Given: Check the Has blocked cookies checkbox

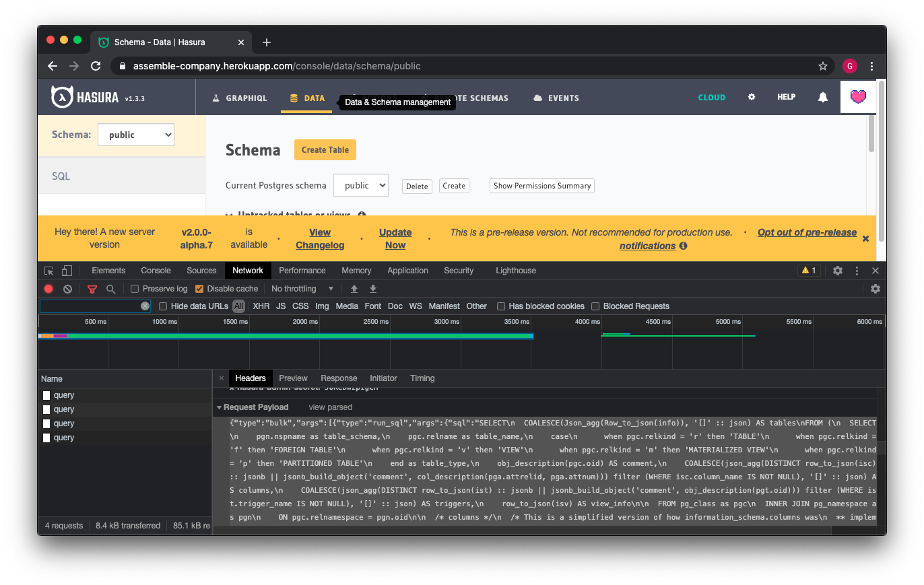Looking at the screenshot, I should pos(501,306).
